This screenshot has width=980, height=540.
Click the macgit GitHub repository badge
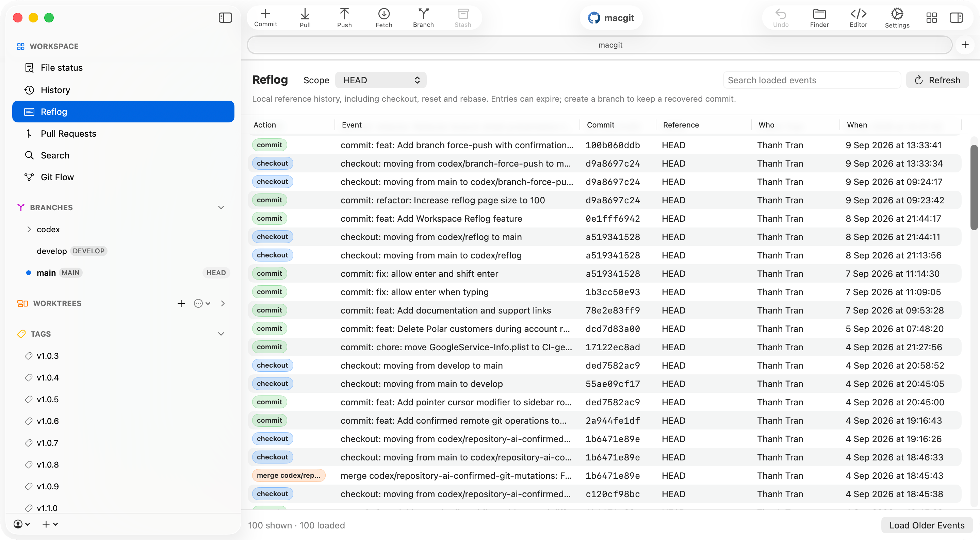point(611,18)
